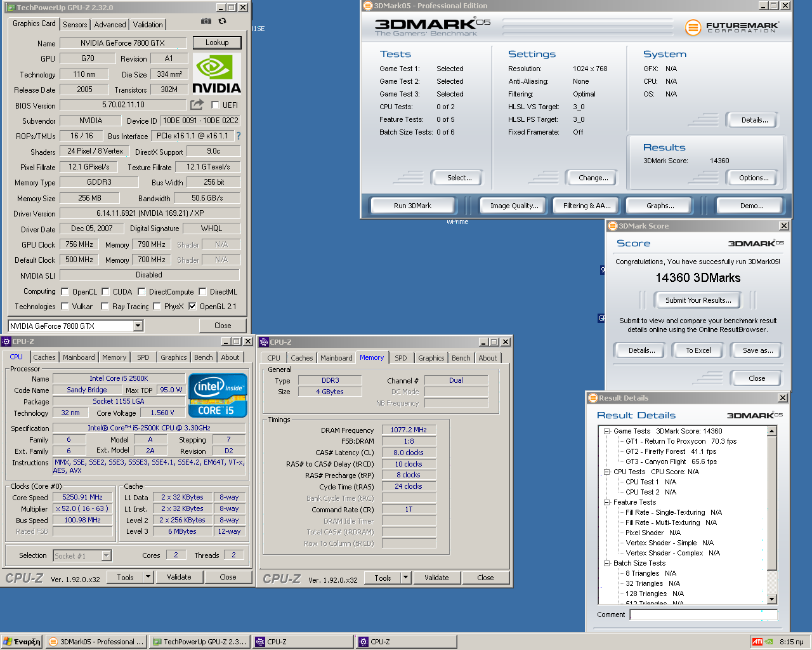Screen dimensions: 812x650
Task: Toggle the CUDA checkbox
Action: coord(105,292)
